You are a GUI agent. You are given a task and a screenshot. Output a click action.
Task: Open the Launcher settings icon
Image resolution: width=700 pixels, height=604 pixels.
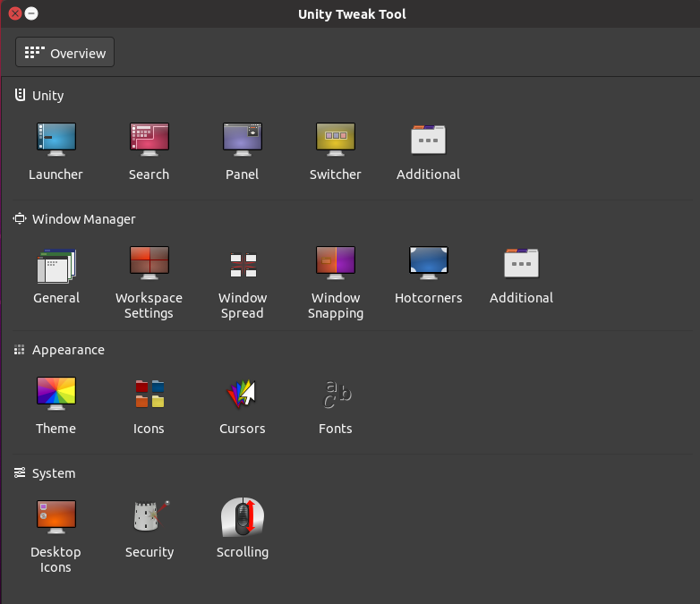pyautogui.click(x=56, y=140)
